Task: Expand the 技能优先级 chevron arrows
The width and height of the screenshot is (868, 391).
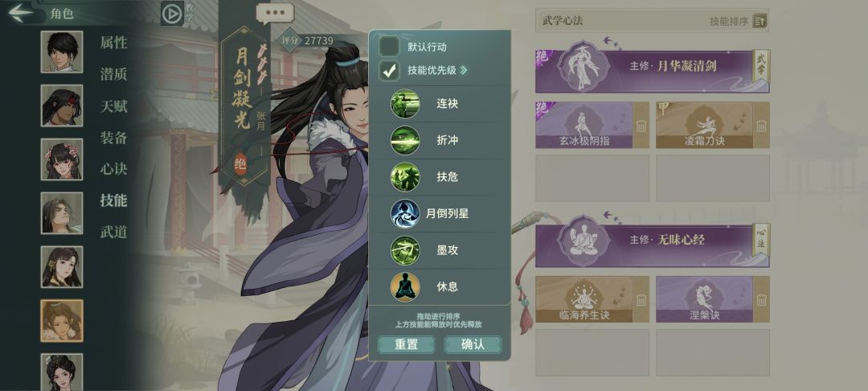Action: point(464,70)
